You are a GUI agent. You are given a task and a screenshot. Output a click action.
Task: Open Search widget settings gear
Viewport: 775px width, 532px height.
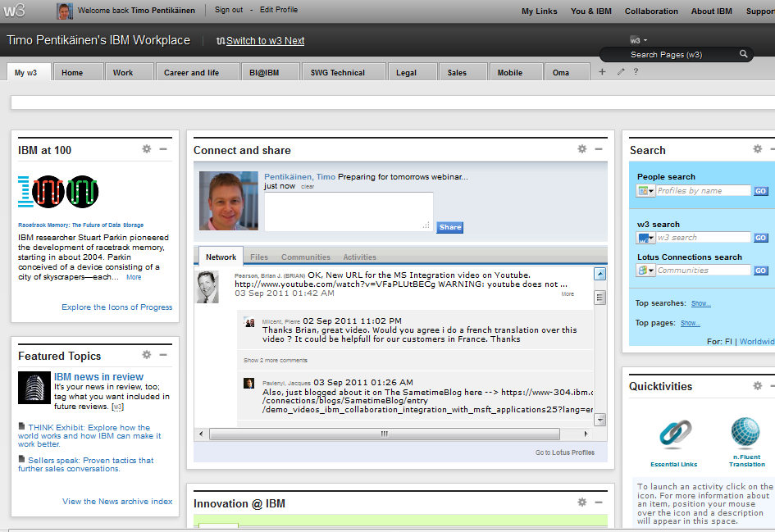click(x=758, y=148)
